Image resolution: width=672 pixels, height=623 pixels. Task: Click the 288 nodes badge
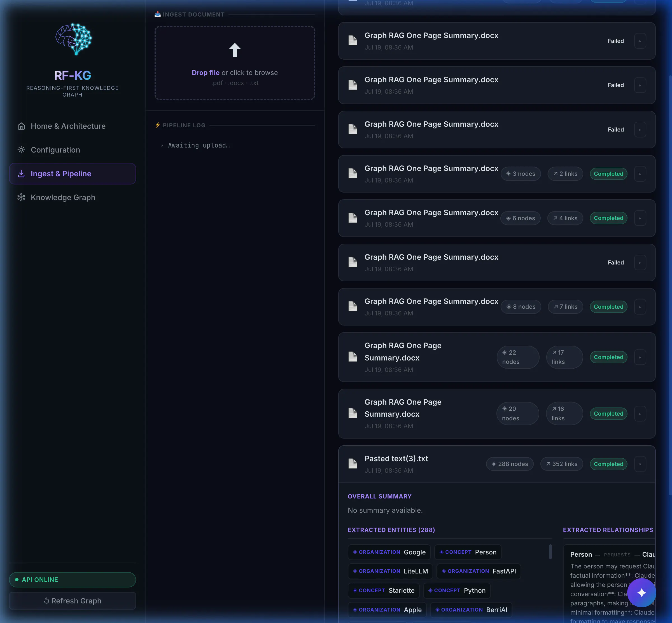pos(510,464)
